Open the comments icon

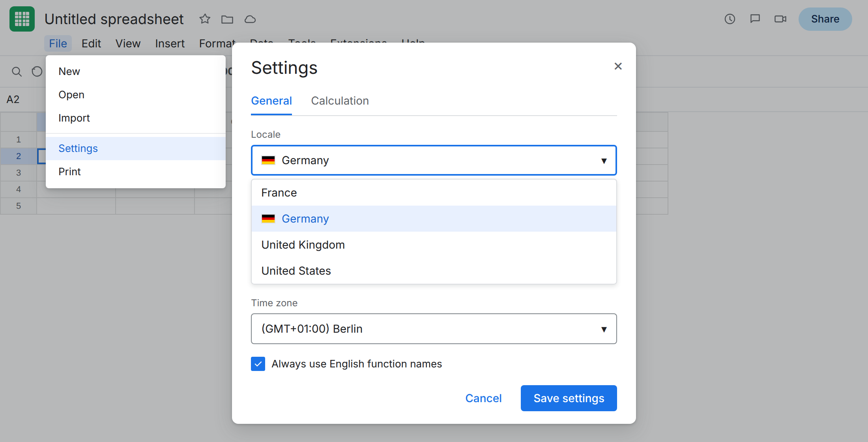pos(755,19)
